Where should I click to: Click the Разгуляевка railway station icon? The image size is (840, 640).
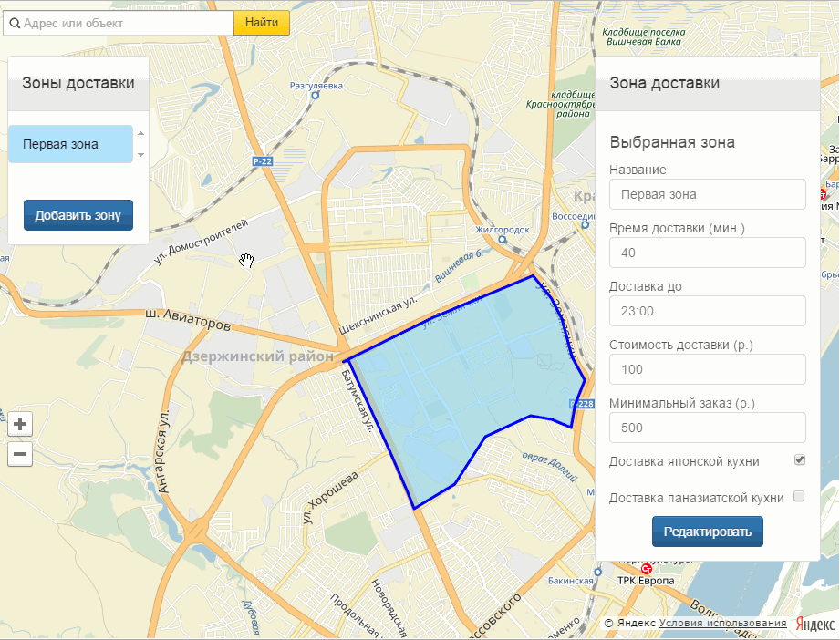pyautogui.click(x=316, y=95)
